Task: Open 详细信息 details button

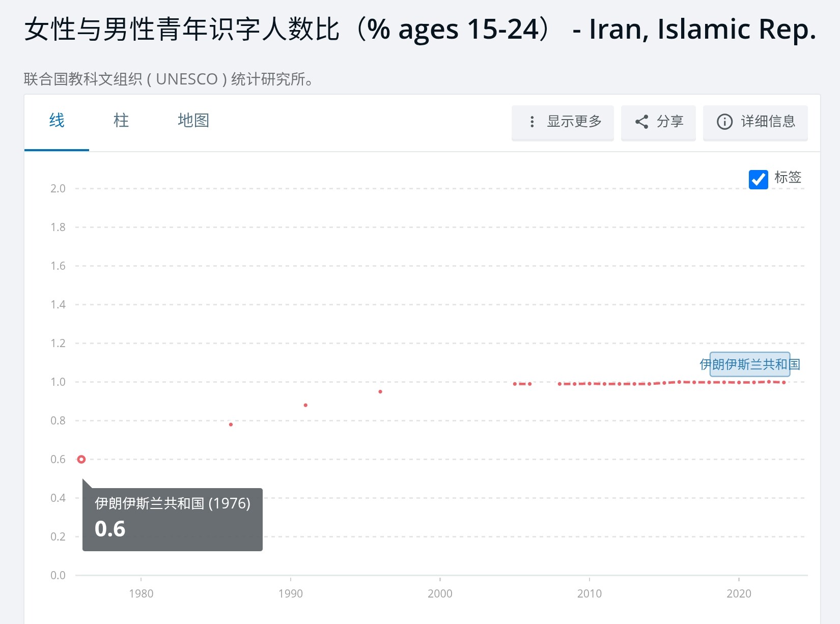Action: click(768, 122)
